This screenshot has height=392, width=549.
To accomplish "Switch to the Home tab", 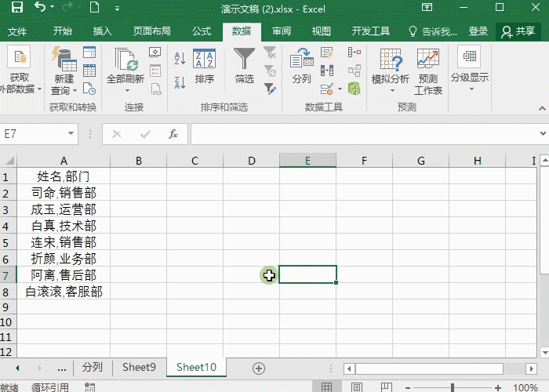I will (x=62, y=31).
